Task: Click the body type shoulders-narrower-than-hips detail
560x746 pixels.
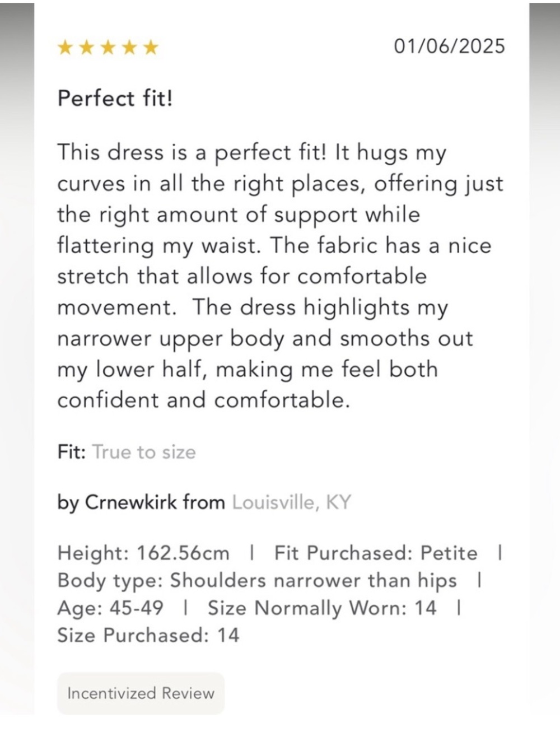Action: click(257, 581)
